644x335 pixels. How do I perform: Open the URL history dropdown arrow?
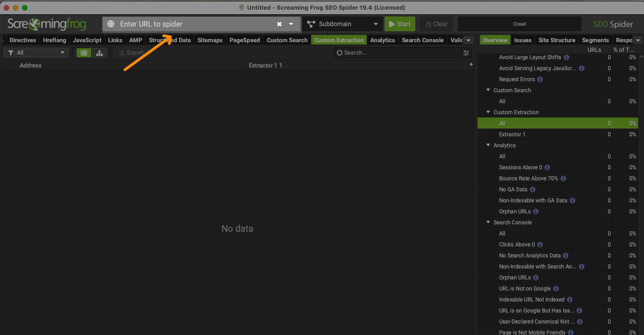(x=291, y=24)
